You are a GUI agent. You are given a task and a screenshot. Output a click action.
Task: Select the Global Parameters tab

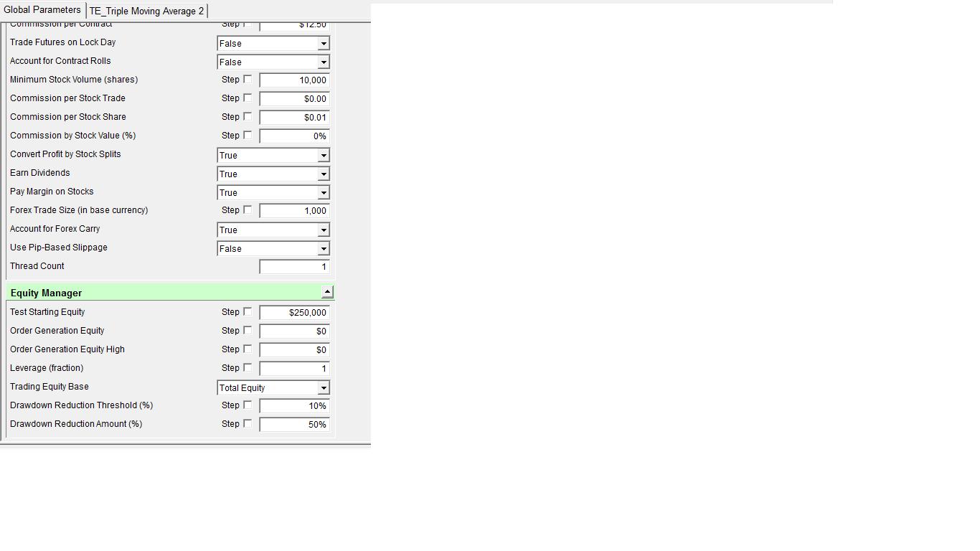(x=42, y=10)
